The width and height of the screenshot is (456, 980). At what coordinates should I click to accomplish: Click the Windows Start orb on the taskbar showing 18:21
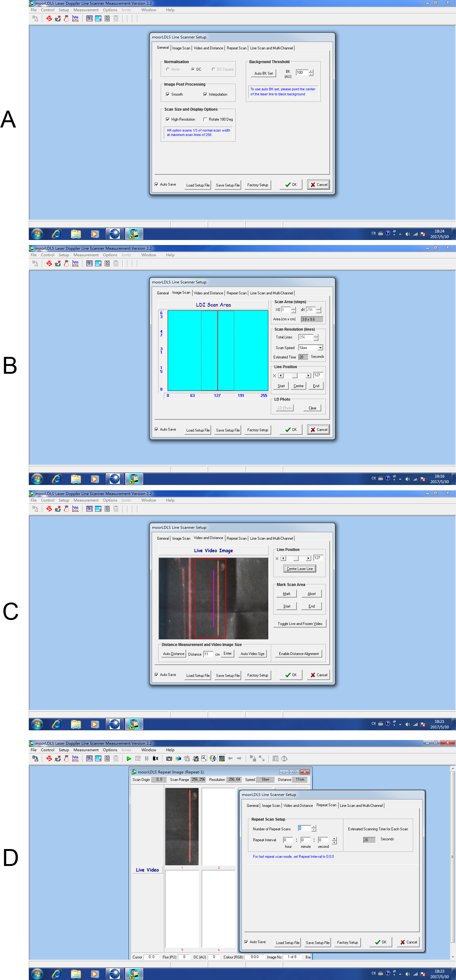pyautogui.click(x=37, y=724)
